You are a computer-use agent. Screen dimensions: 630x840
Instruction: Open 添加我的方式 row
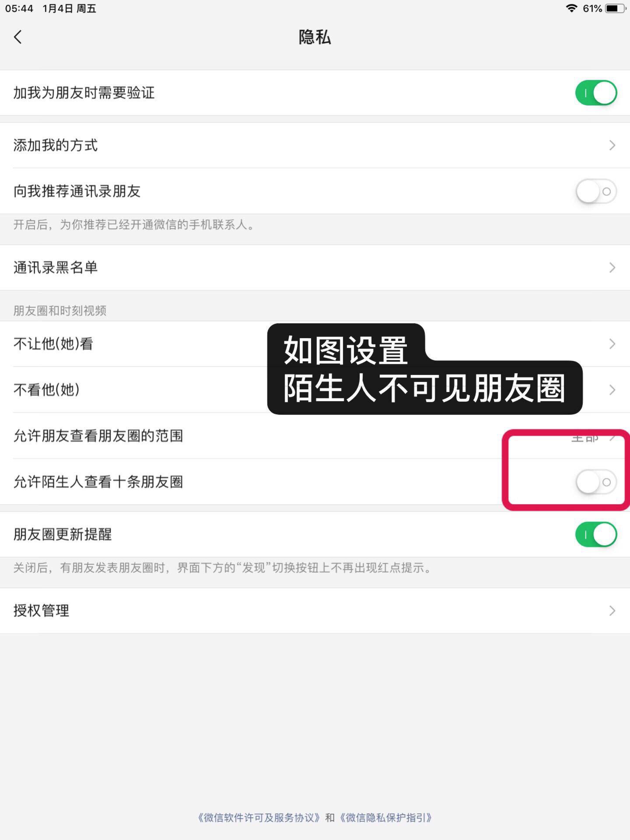[315, 145]
